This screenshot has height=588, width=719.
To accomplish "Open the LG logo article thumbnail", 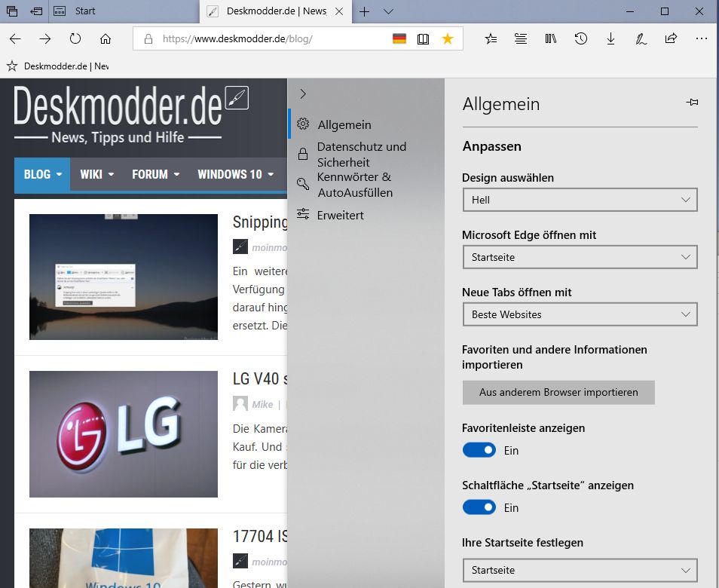I will tap(124, 434).
